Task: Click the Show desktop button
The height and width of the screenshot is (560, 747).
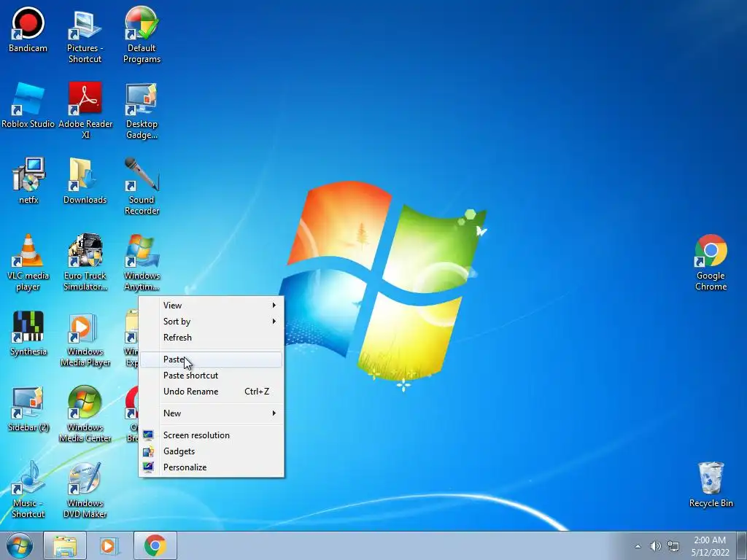Action: (742, 545)
